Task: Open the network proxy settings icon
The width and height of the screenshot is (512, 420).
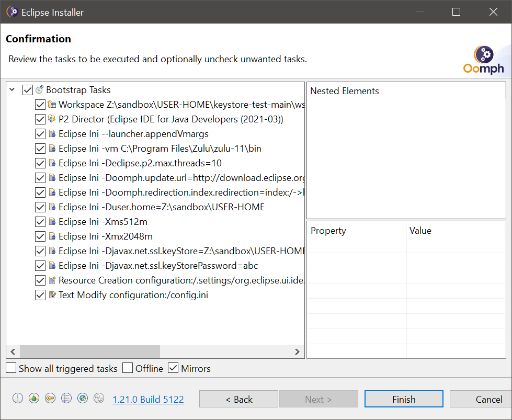Action: coord(34,398)
